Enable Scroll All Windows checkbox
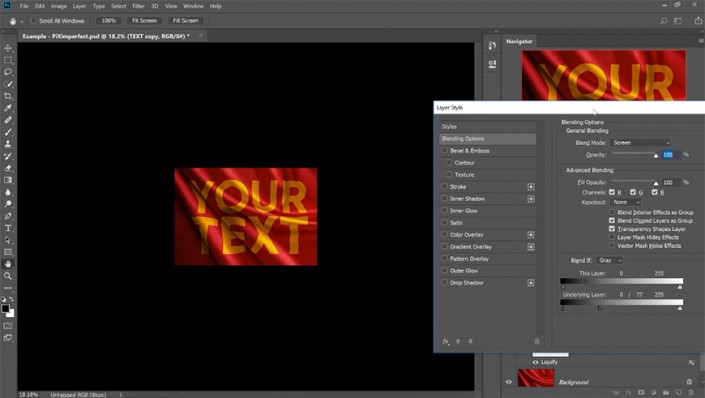This screenshot has width=705, height=398. 33,21
